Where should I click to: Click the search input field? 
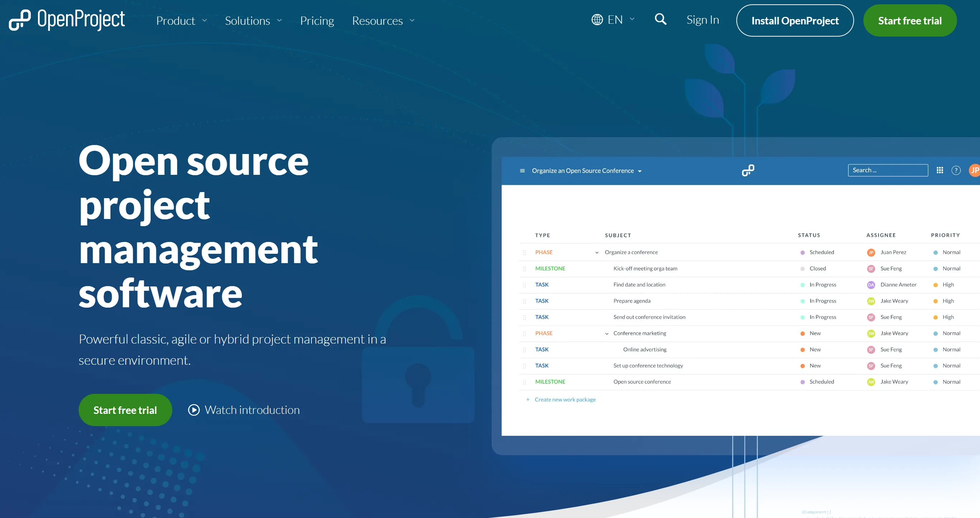pos(887,171)
